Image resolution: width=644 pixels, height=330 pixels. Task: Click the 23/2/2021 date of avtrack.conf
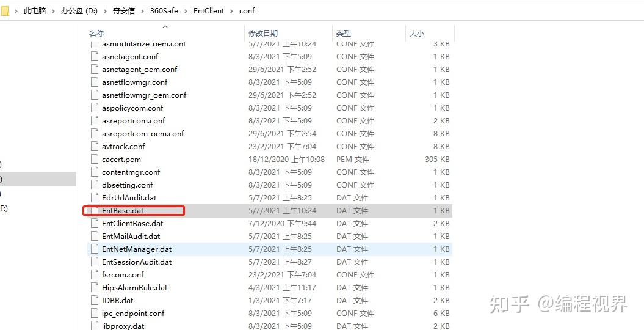[x=282, y=146]
